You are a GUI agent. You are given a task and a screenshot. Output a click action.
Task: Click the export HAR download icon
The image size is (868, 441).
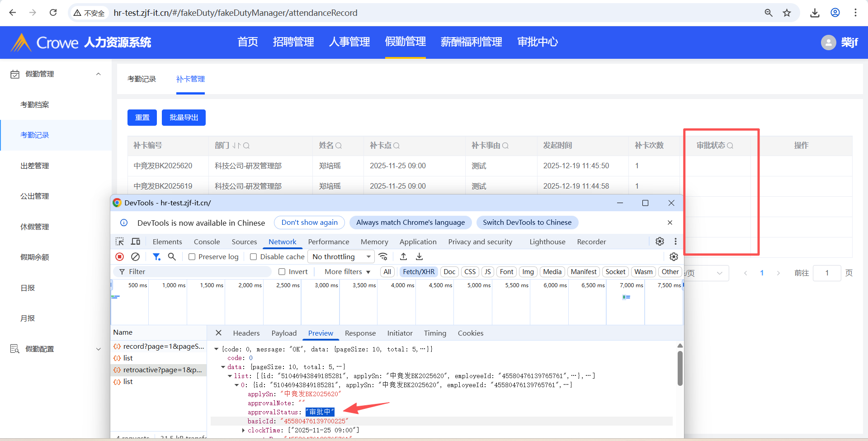pos(419,257)
